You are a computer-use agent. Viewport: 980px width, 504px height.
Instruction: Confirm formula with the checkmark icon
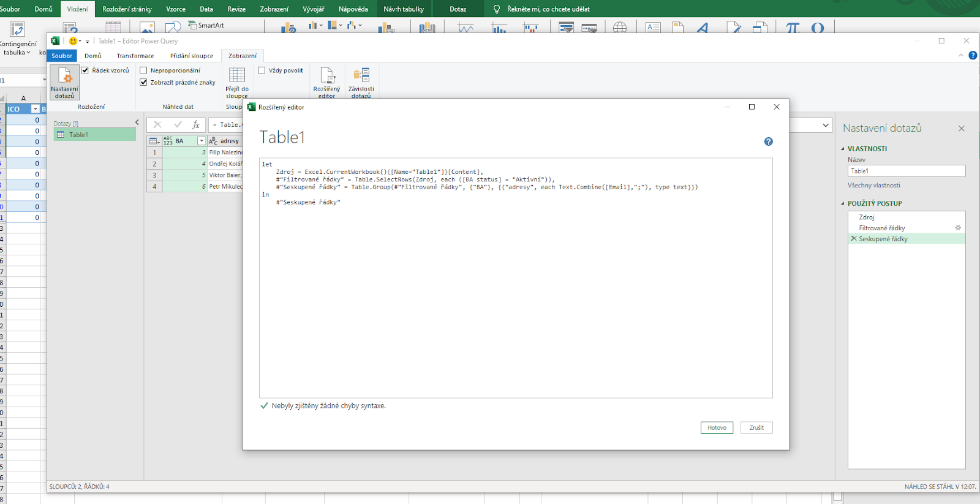(x=178, y=124)
